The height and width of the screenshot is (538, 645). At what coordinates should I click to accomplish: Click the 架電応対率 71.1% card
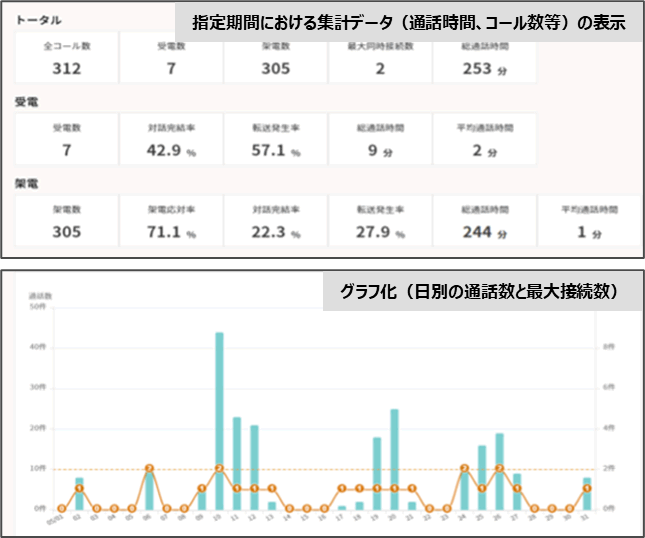(x=172, y=221)
